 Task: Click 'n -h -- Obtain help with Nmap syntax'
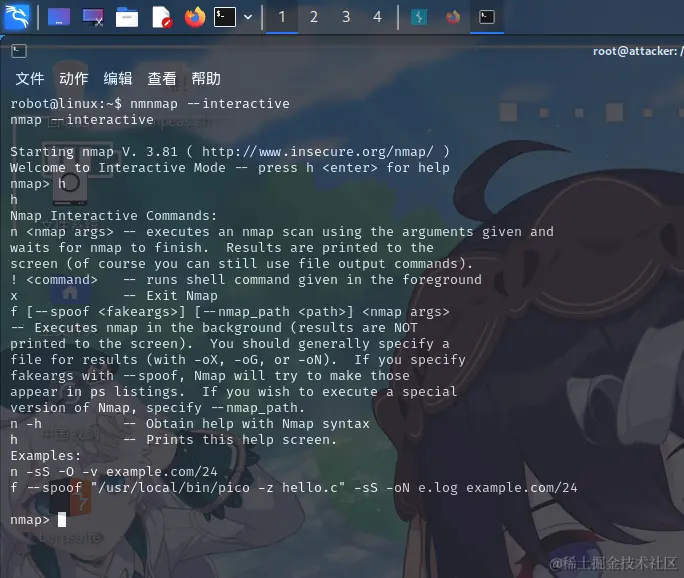click(190, 424)
